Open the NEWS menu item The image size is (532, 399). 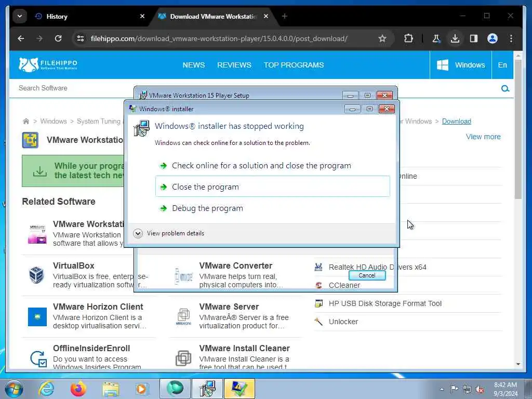(x=193, y=65)
